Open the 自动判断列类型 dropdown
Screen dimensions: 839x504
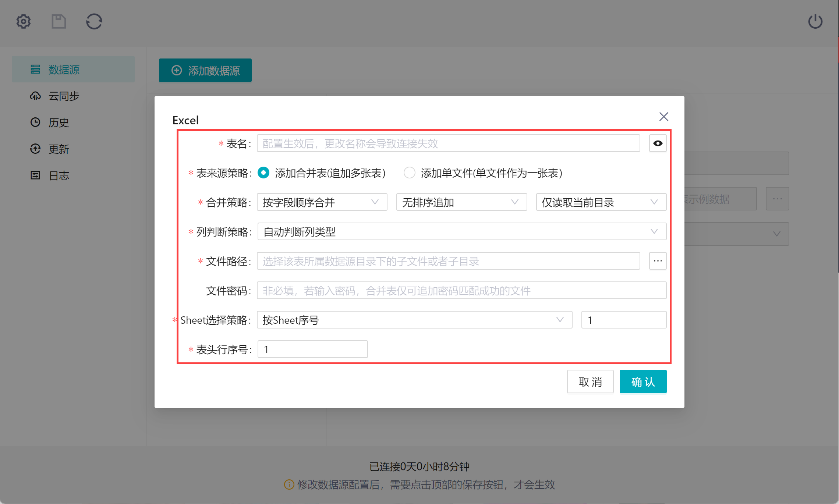[x=461, y=232]
